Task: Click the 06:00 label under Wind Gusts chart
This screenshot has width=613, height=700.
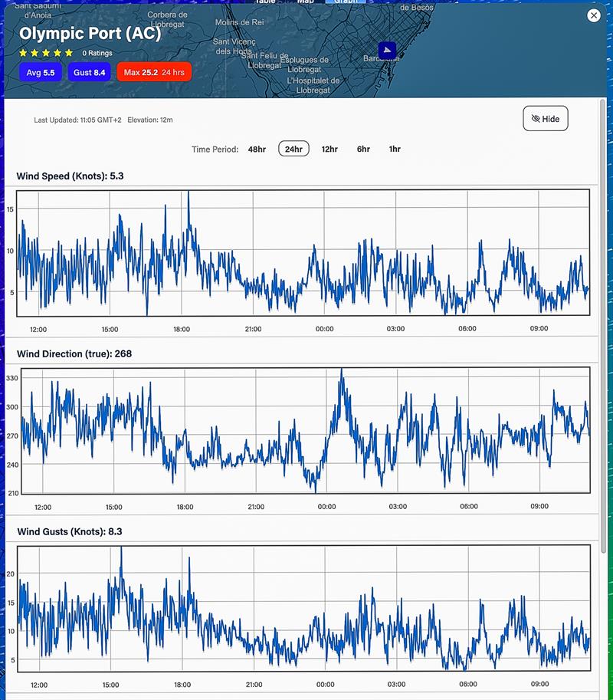Action: coord(468,684)
